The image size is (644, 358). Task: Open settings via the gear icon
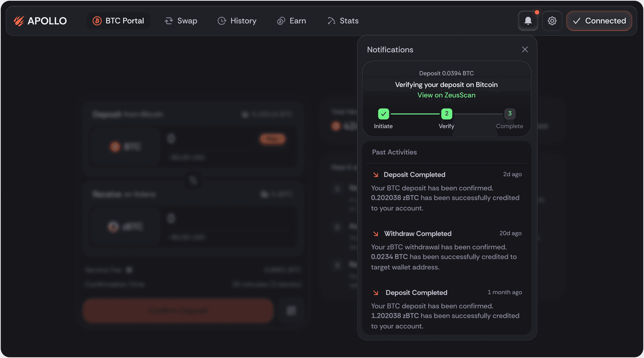click(x=552, y=21)
